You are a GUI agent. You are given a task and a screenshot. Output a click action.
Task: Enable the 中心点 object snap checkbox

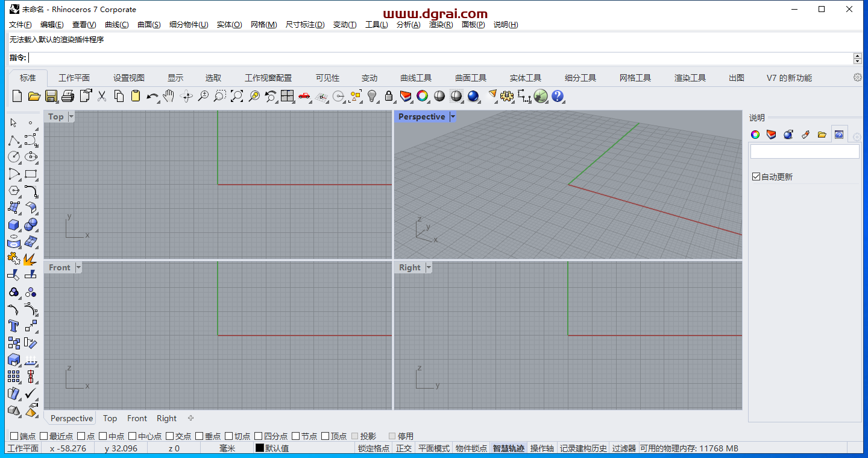pyautogui.click(x=133, y=436)
